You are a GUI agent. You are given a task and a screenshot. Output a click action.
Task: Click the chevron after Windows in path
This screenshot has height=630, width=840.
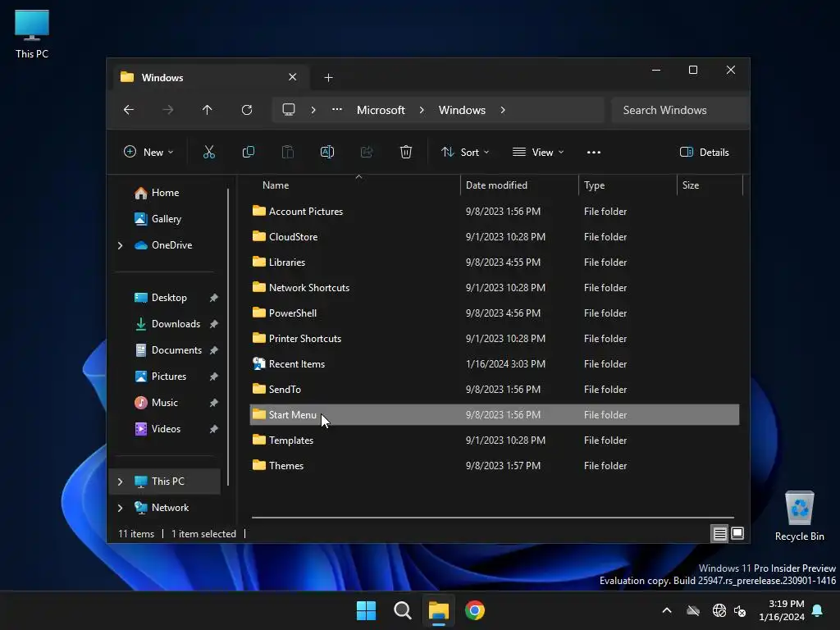503,110
